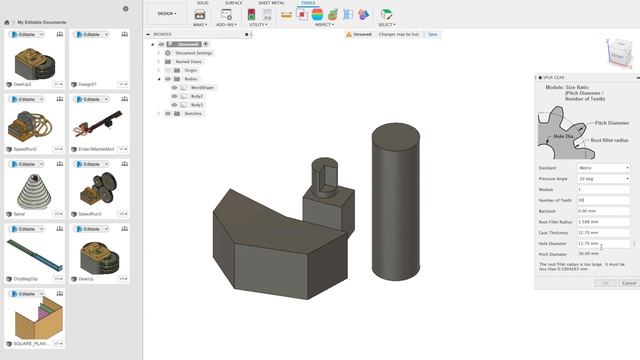Click the Module input field

coord(603,189)
